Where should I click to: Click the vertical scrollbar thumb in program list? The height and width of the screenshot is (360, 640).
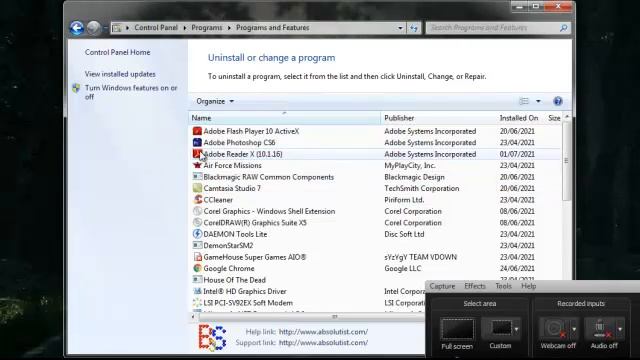point(566,160)
